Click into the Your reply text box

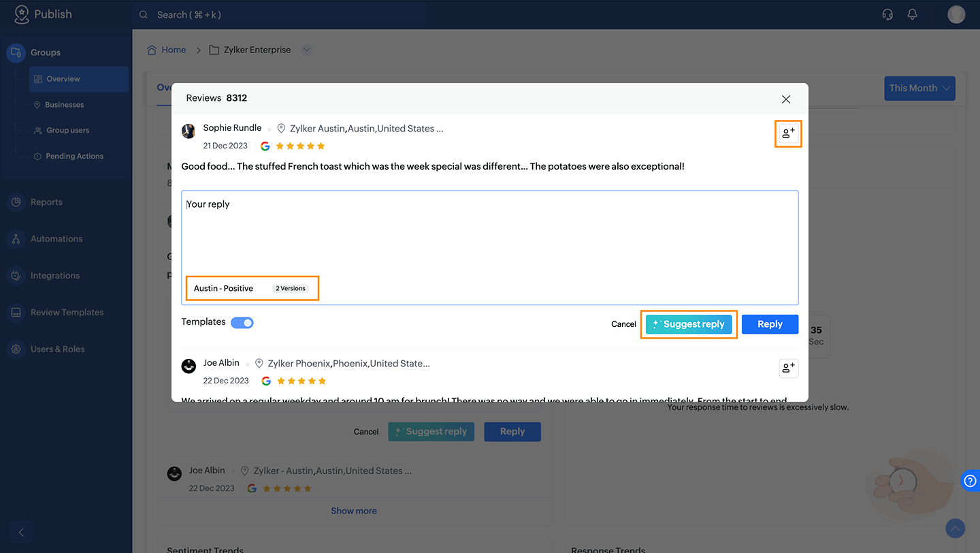click(489, 232)
